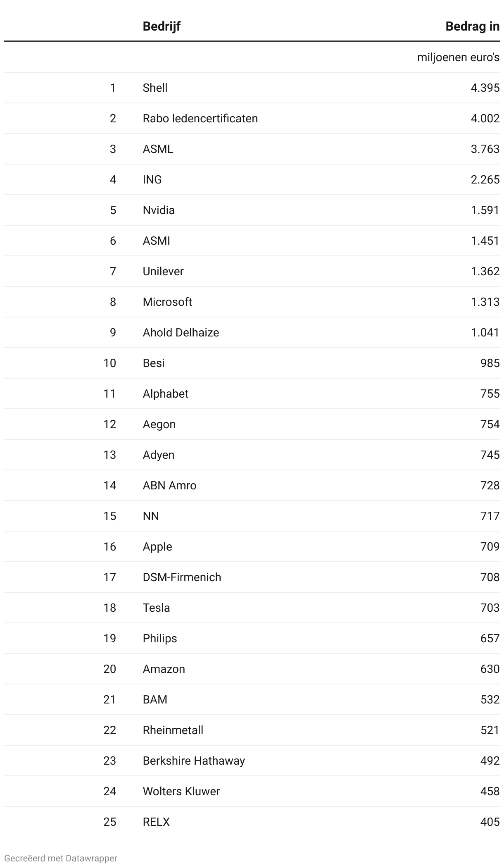Click rank number 25 for RELX

pos(109,822)
